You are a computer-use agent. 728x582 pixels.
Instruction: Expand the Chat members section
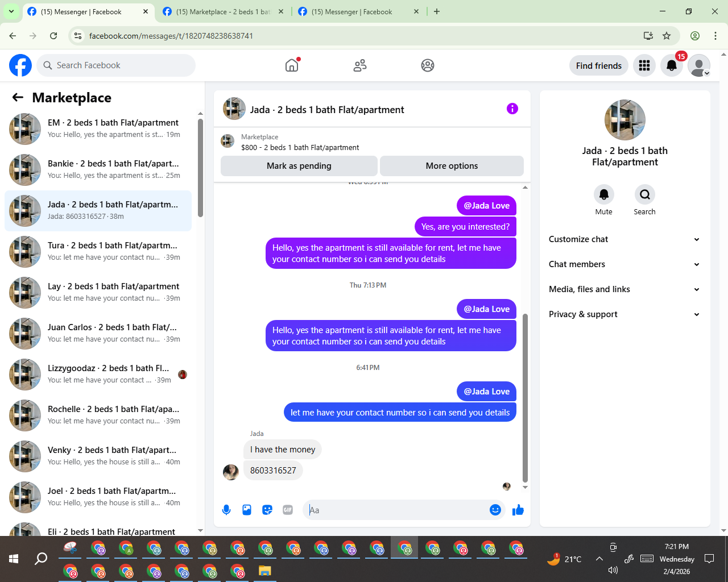pos(624,264)
